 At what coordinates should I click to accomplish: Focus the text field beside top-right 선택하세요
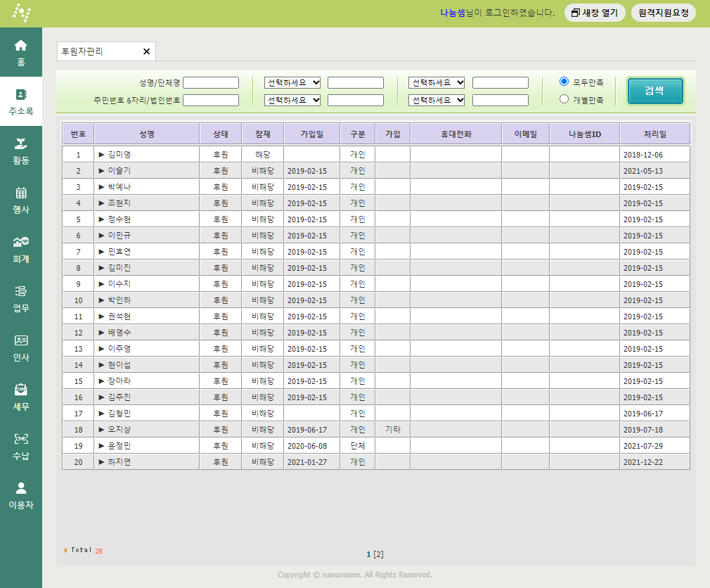point(501,82)
